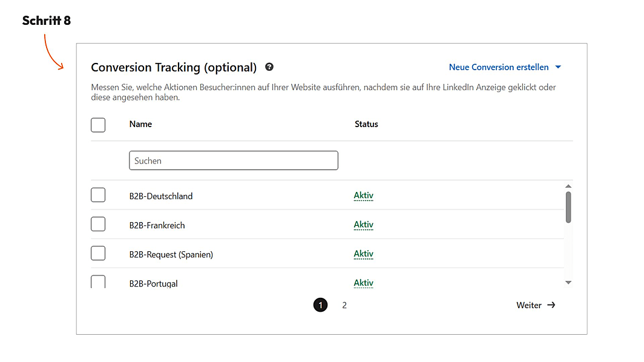Sort by the Name column header
Viewport: 644px width, 362px height.
[x=140, y=124]
